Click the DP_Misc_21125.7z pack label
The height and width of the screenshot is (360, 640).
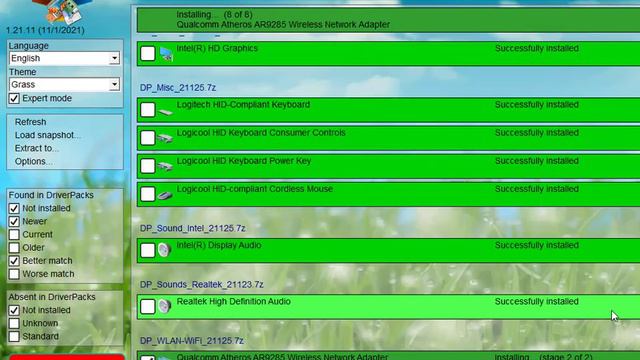pyautogui.click(x=178, y=88)
